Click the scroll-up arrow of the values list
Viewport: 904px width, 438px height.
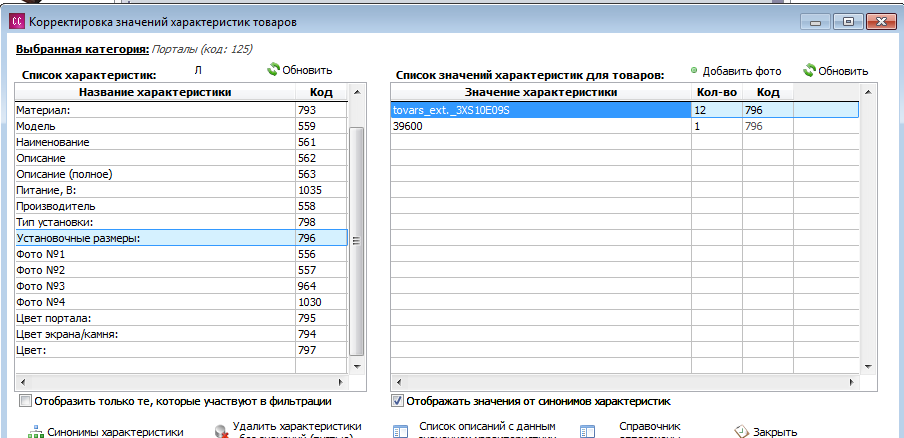868,92
